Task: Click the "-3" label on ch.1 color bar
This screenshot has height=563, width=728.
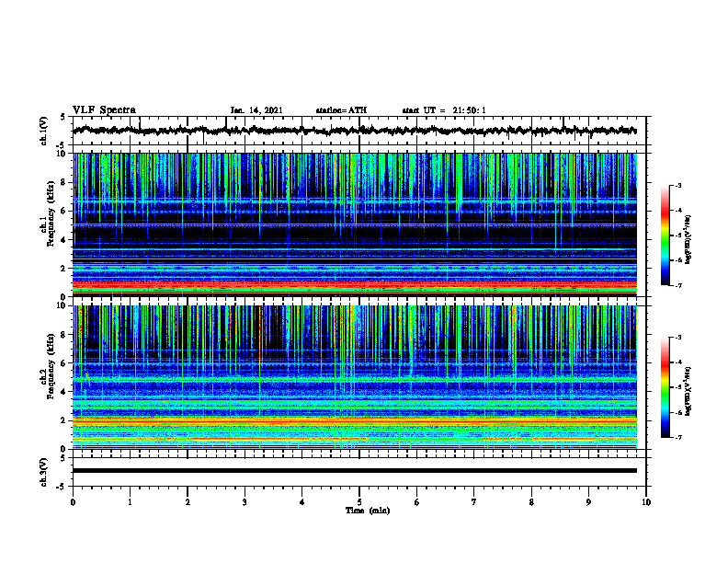Action: pos(678,185)
